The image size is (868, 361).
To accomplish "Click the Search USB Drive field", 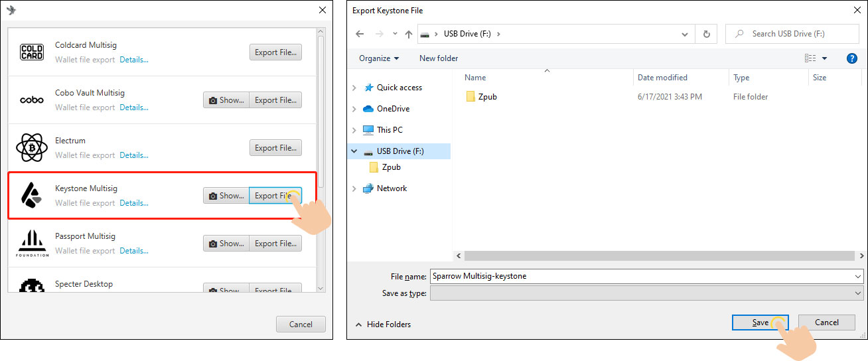I will 793,34.
